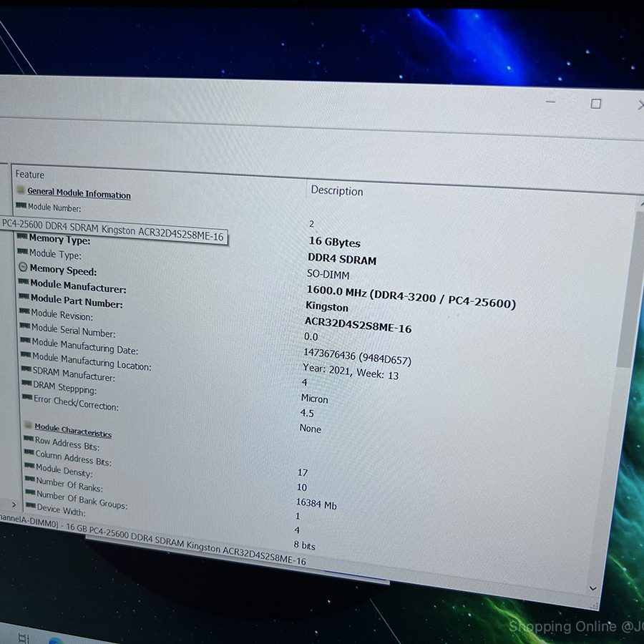This screenshot has height=644, width=644.
Task: Click the 16384 Mb module density value
Action: [x=316, y=504]
